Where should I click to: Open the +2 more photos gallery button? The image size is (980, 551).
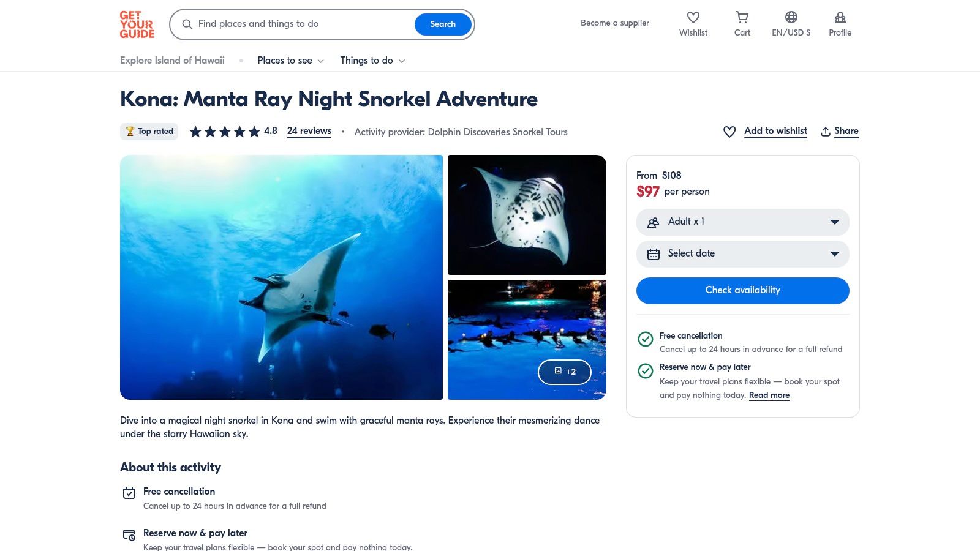coord(564,372)
